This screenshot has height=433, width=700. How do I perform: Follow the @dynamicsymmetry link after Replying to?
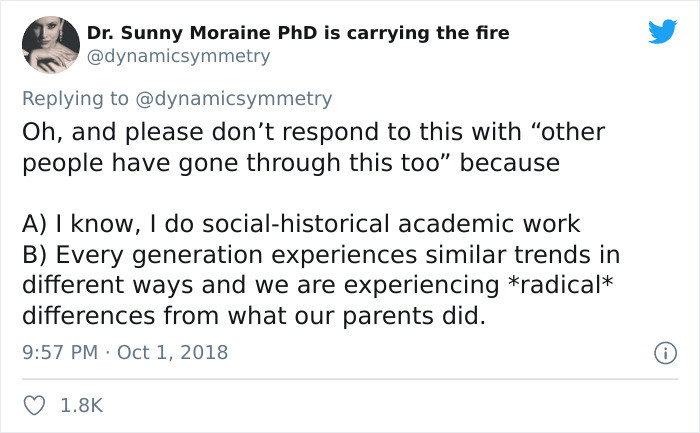tap(233, 99)
